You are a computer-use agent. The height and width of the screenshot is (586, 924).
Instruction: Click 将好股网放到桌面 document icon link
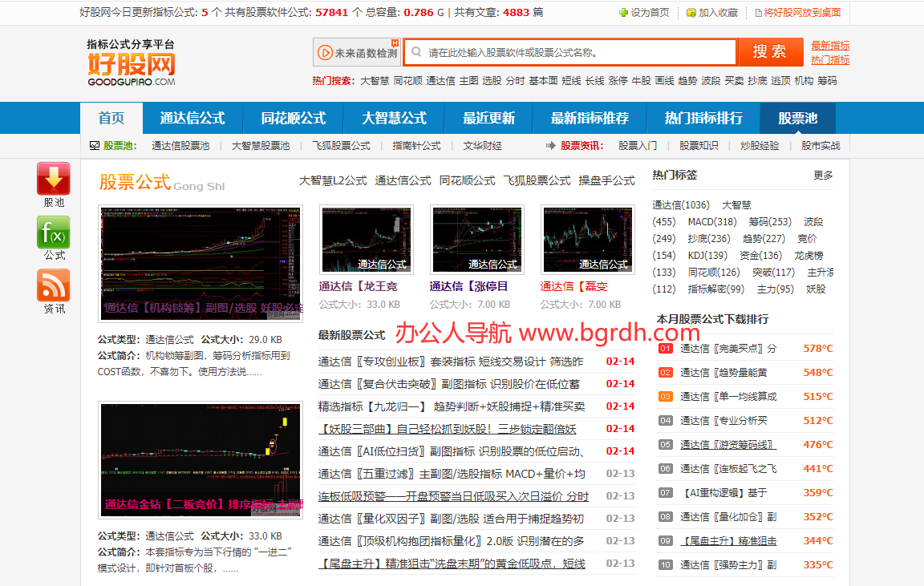click(x=798, y=12)
